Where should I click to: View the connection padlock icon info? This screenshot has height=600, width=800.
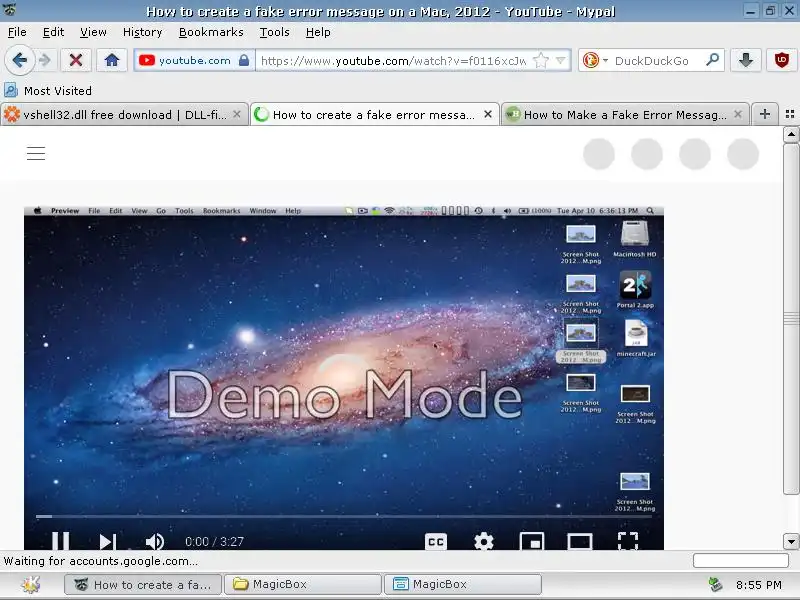pyautogui.click(x=244, y=60)
